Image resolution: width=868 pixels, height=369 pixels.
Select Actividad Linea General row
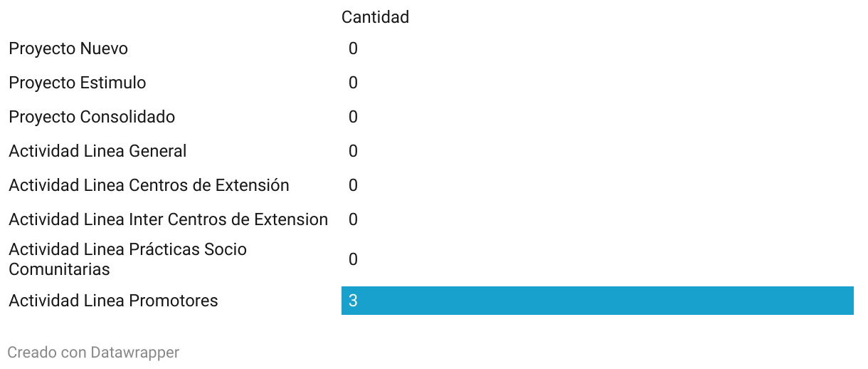tap(97, 152)
